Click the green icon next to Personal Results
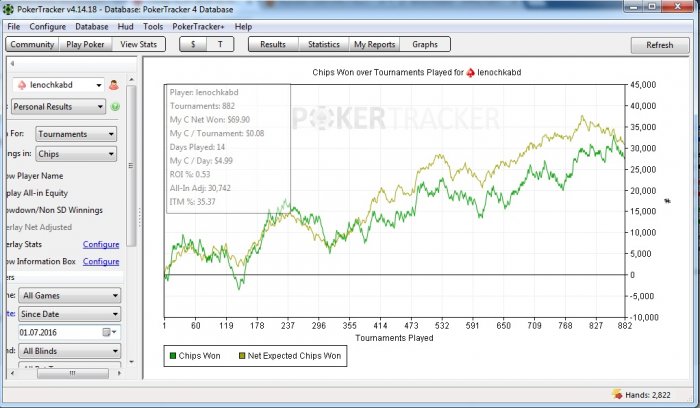 [x=115, y=107]
